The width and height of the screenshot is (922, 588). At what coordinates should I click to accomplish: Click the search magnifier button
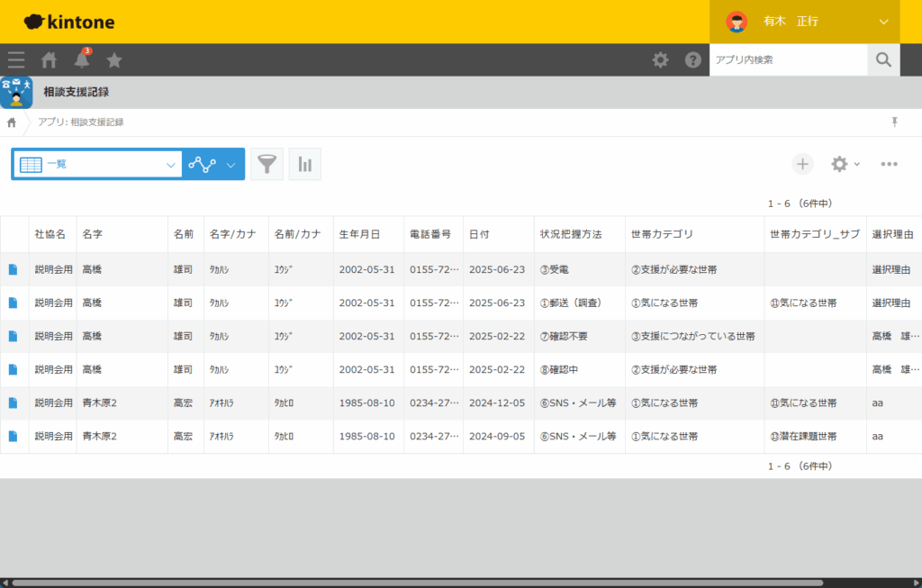coord(883,60)
